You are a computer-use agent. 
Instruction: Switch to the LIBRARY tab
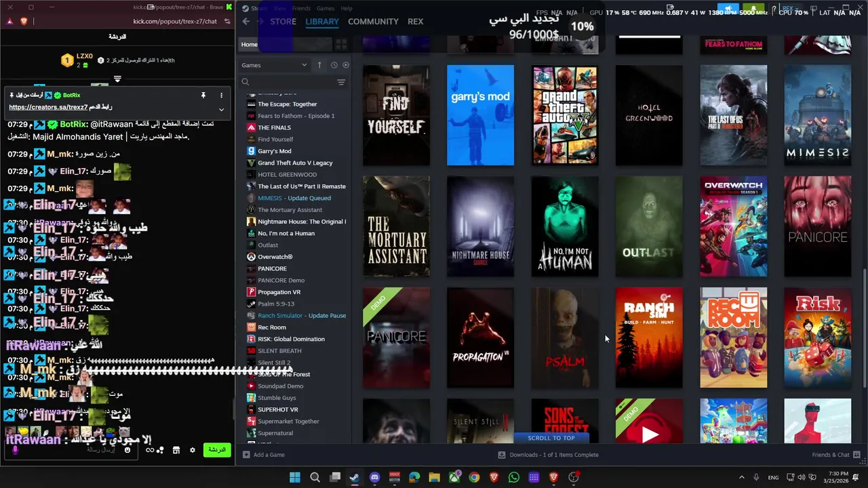click(x=322, y=21)
